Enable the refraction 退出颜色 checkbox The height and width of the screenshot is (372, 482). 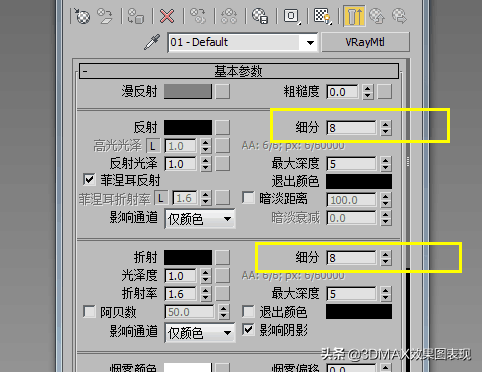pos(248,312)
